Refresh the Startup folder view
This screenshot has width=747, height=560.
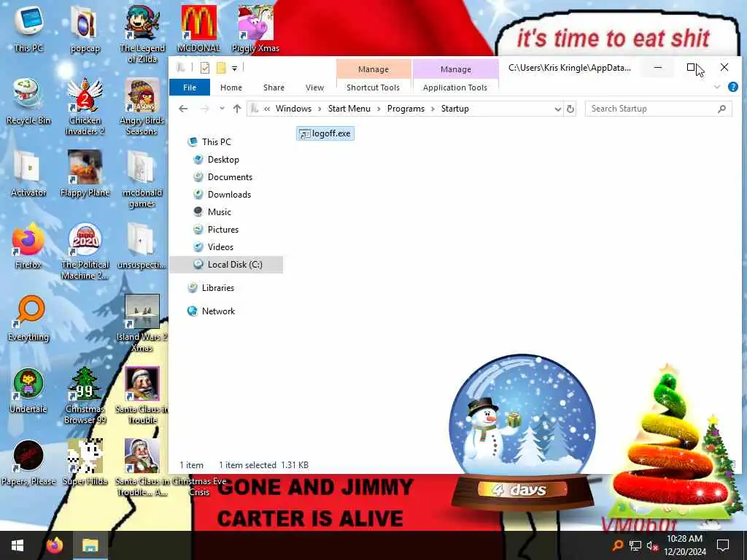click(570, 109)
